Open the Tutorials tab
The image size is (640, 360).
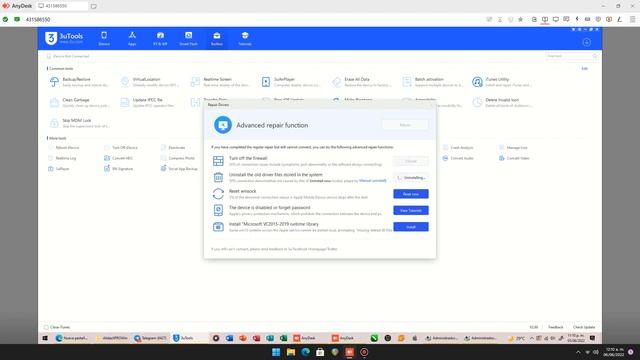[x=245, y=38]
